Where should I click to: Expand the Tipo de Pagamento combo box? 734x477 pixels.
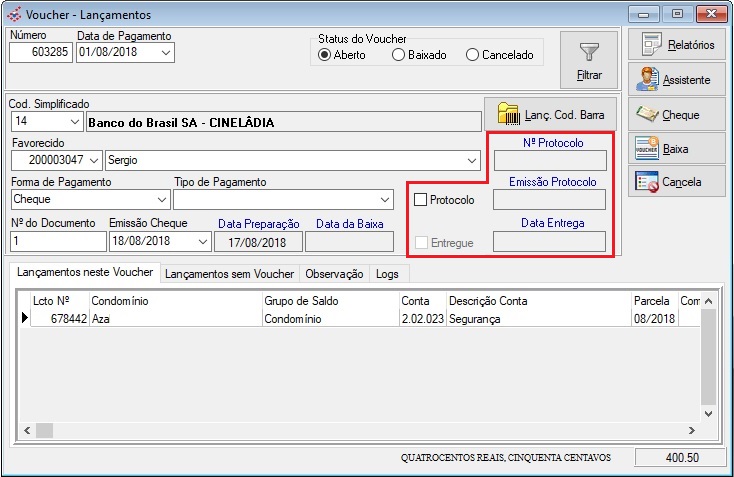pos(386,199)
